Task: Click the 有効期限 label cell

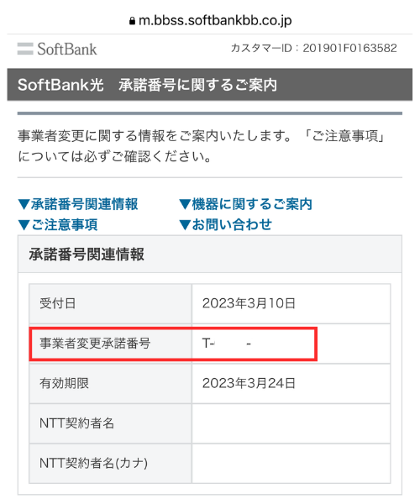Action: pyautogui.click(x=111, y=384)
